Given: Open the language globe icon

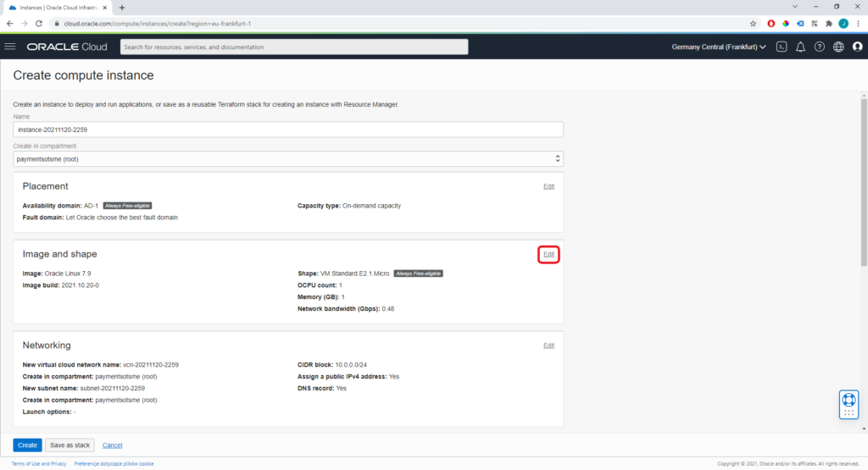Looking at the screenshot, I should [838, 47].
